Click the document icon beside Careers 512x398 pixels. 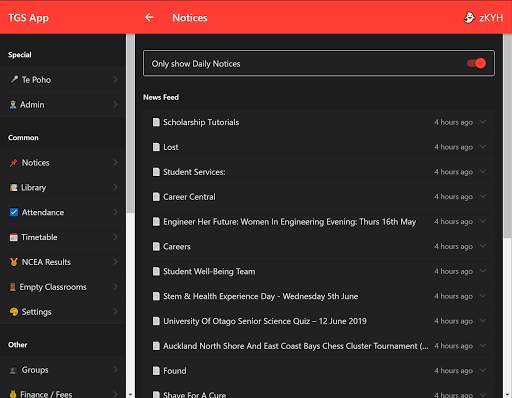(156, 247)
